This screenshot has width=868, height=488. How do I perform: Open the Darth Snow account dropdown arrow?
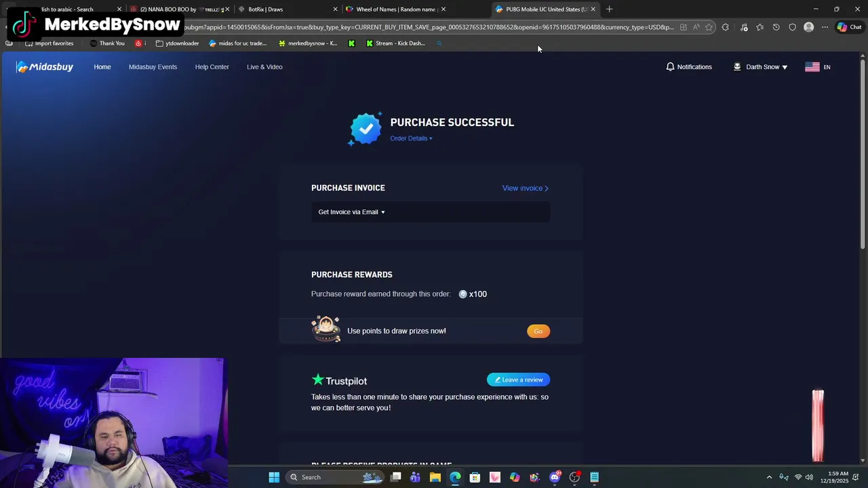(785, 67)
